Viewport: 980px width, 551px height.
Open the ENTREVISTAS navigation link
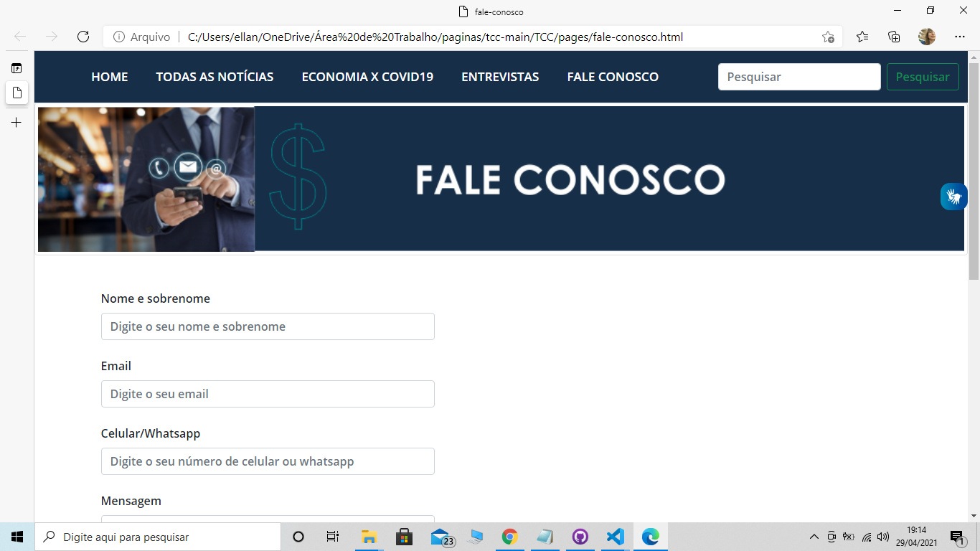point(500,77)
